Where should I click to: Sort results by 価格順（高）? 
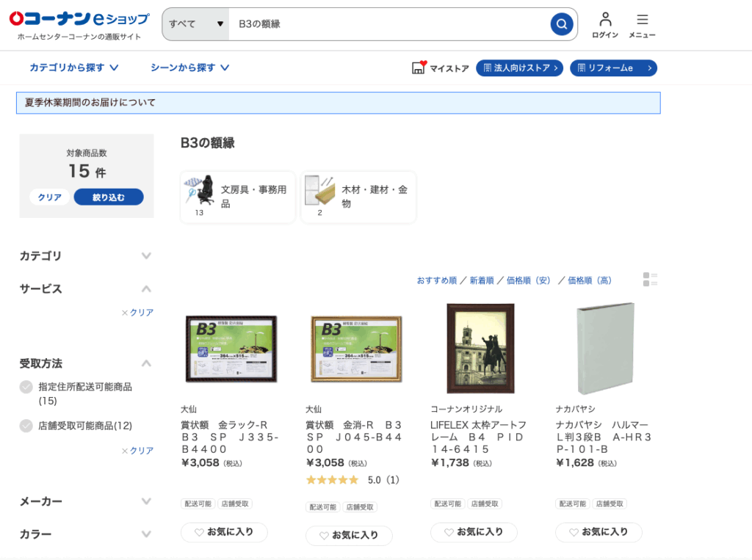[590, 280]
